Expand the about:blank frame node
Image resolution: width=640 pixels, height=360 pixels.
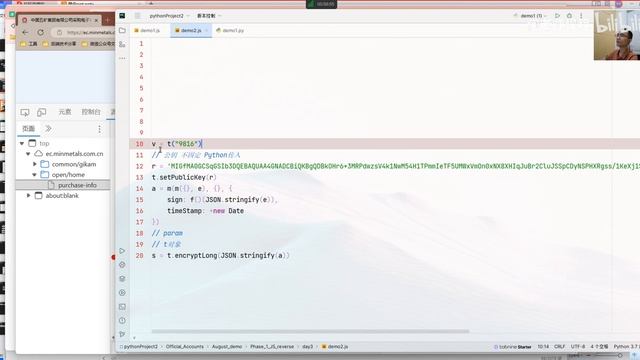[x=28, y=196]
